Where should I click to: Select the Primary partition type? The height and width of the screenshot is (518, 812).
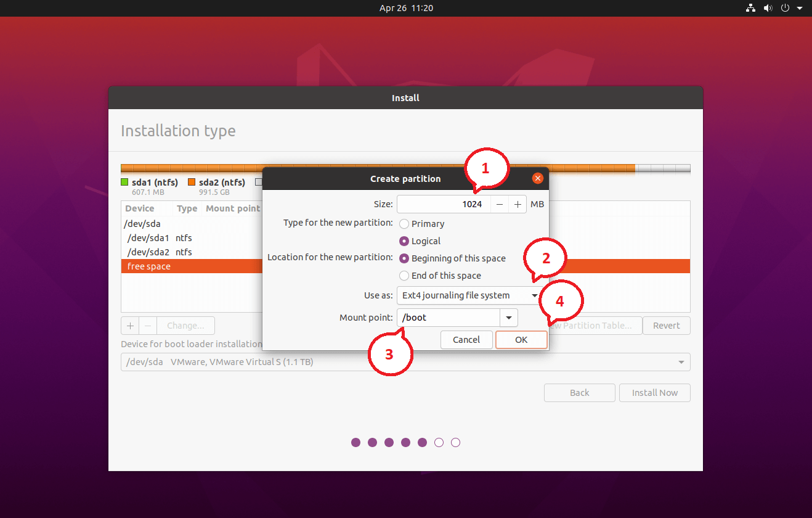coord(404,223)
